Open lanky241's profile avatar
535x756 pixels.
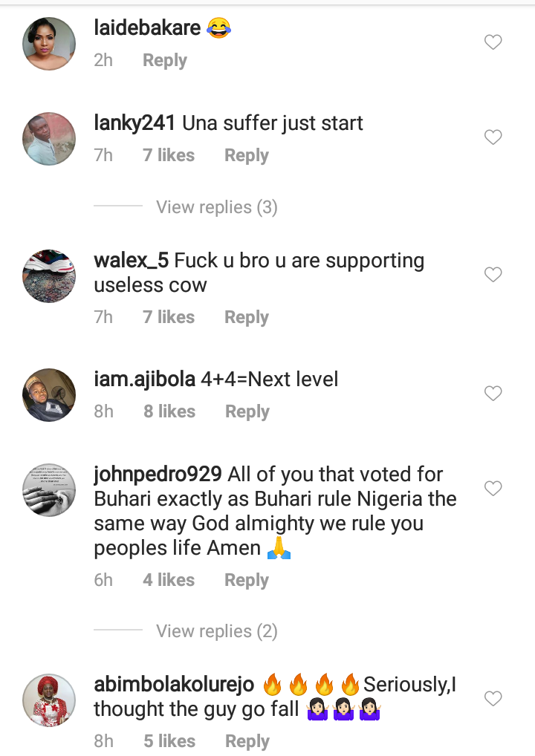(x=51, y=139)
